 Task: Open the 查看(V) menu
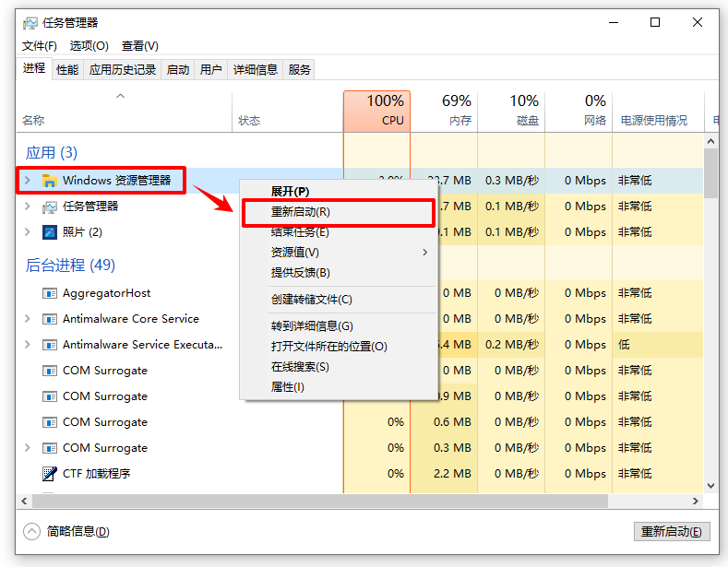tap(139, 46)
